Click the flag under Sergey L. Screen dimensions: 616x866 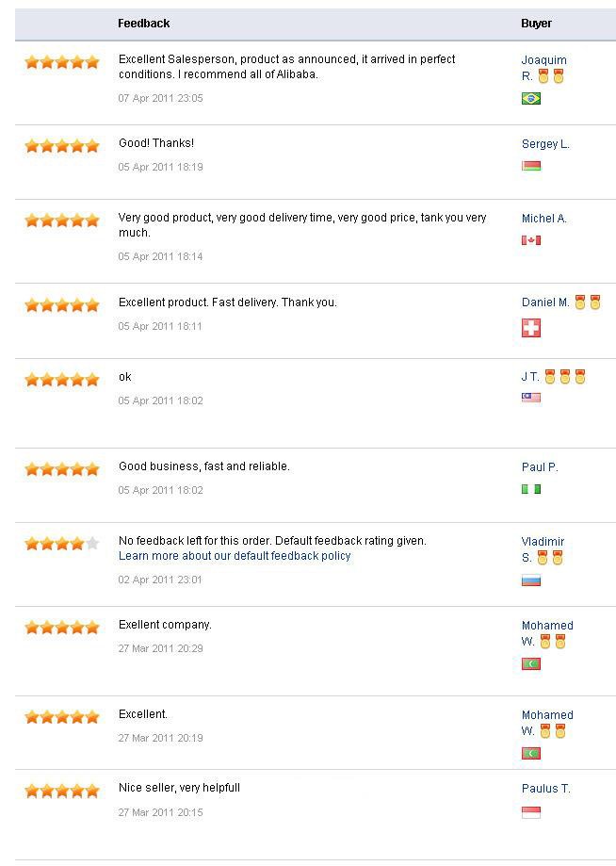pyautogui.click(x=531, y=166)
